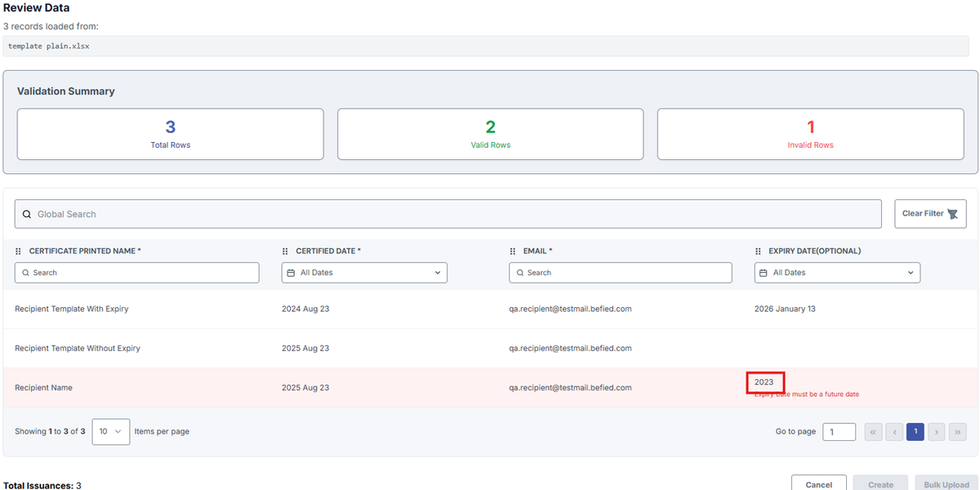Open items per page dropdown showing 10
980x490 pixels.
(x=111, y=431)
